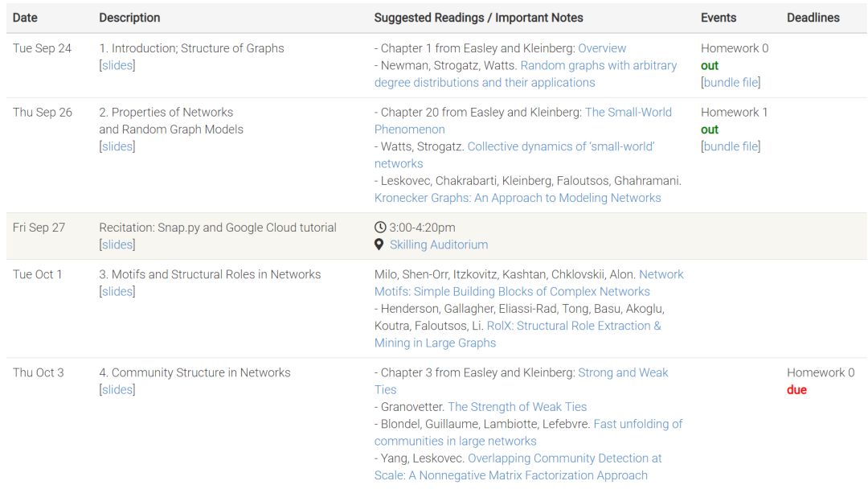
Task: Open slides for Properties of Networks lecture
Action: pyautogui.click(x=117, y=146)
